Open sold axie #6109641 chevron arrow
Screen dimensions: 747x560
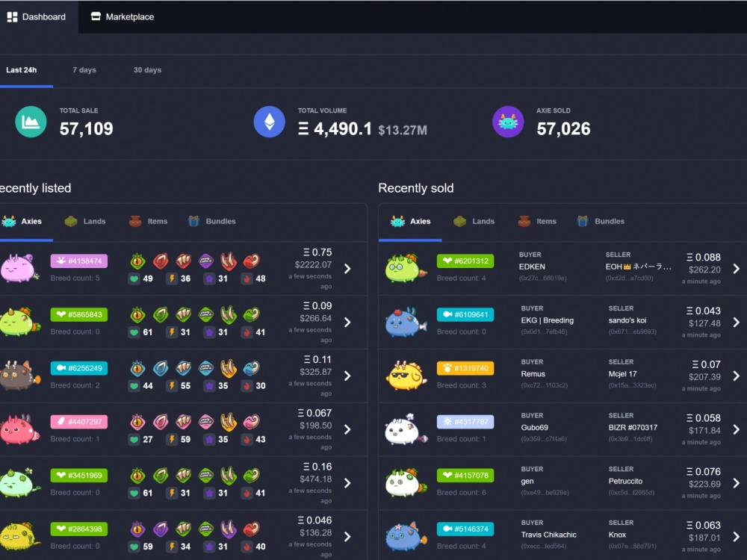(x=737, y=323)
